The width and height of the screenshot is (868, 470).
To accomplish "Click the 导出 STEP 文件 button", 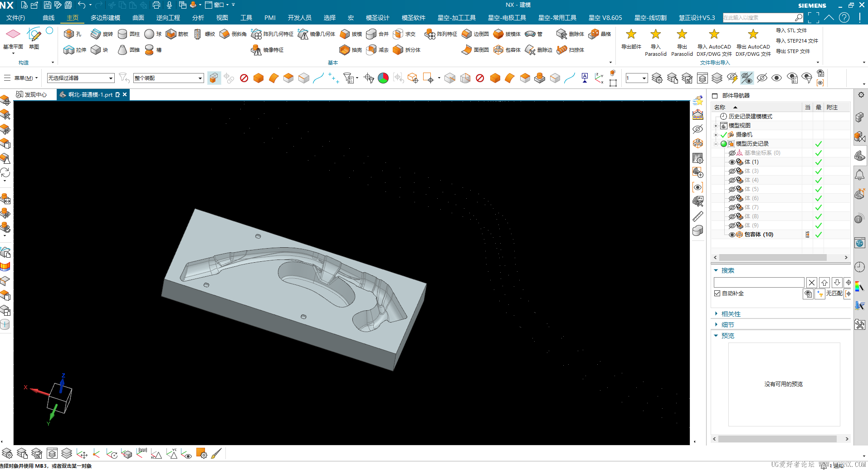I will pos(792,51).
